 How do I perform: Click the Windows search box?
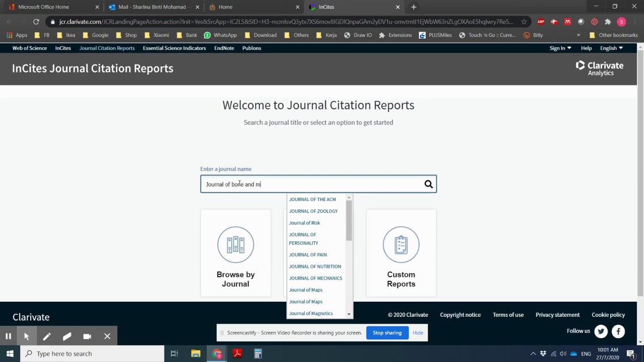[92, 353]
